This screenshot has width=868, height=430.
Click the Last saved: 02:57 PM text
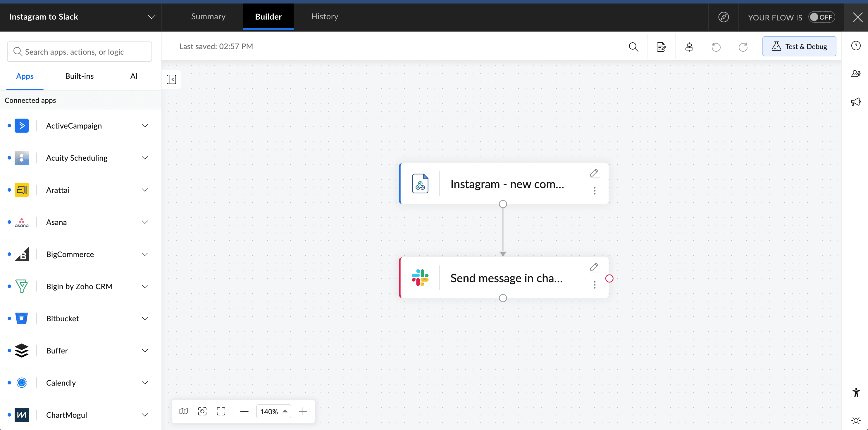tap(216, 46)
